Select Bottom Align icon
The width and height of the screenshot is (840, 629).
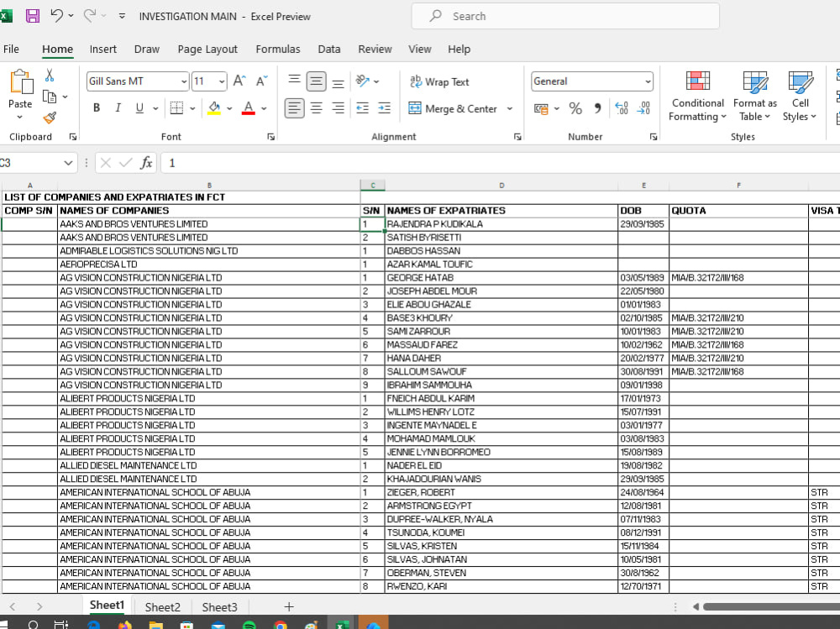pyautogui.click(x=338, y=82)
